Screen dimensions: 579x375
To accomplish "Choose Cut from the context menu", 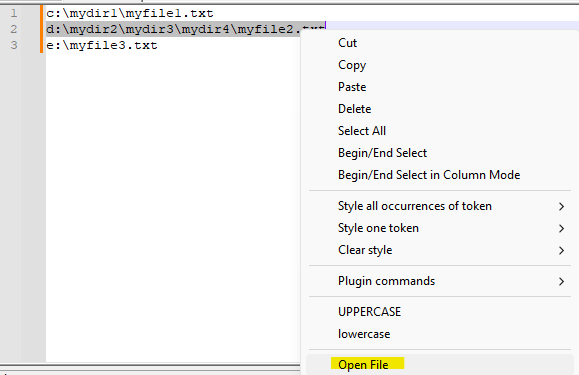I will pyautogui.click(x=347, y=43).
